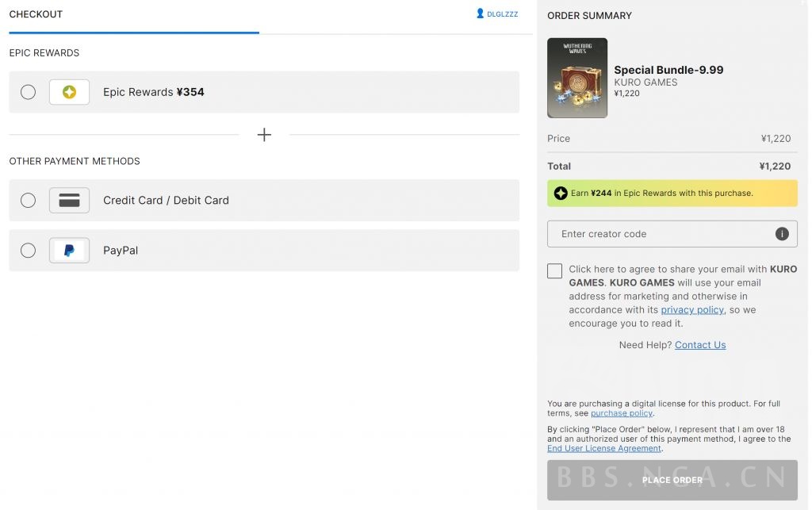Click the PayPal logo icon

(x=69, y=251)
